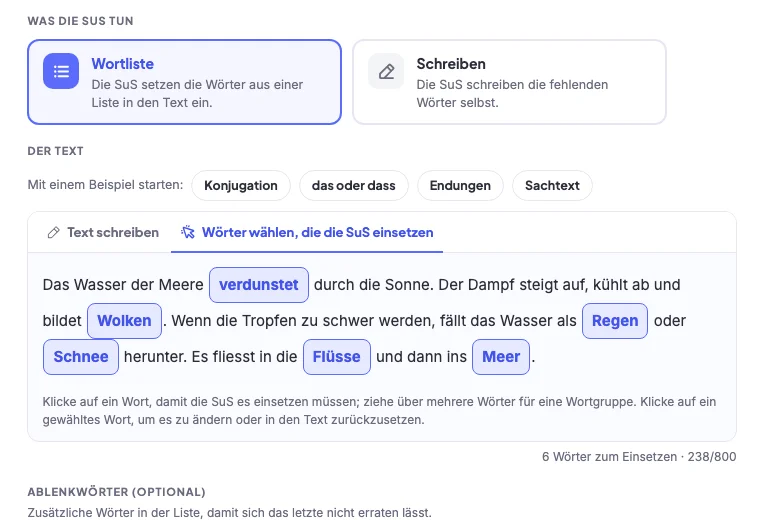
Task: Deselect the gap word Schnee
Action: click(x=81, y=357)
